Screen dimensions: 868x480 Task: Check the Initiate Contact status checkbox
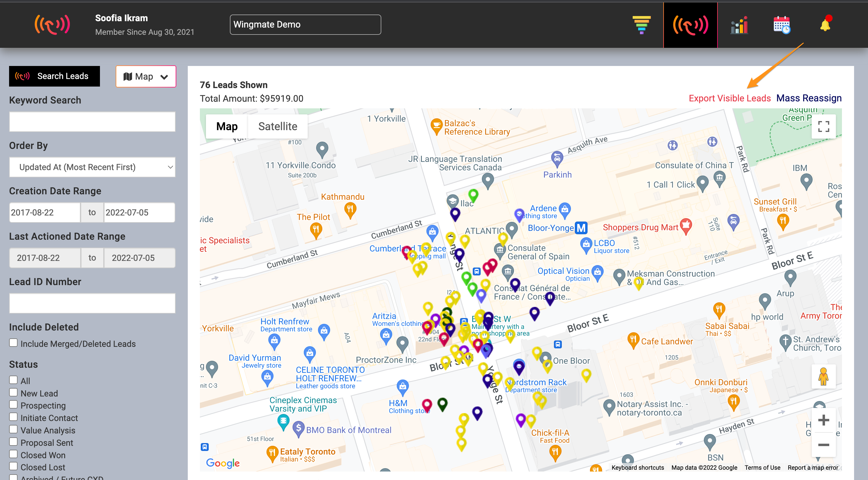(x=13, y=417)
